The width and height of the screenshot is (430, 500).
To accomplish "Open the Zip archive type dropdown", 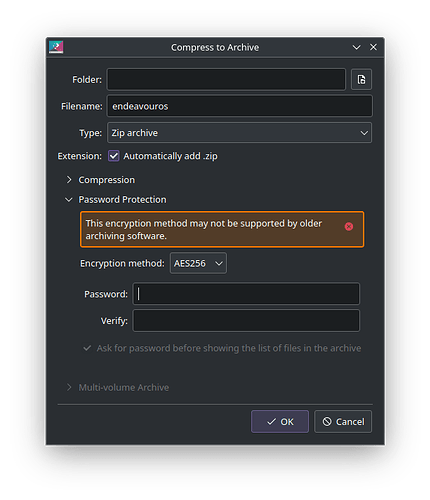I will [239, 133].
